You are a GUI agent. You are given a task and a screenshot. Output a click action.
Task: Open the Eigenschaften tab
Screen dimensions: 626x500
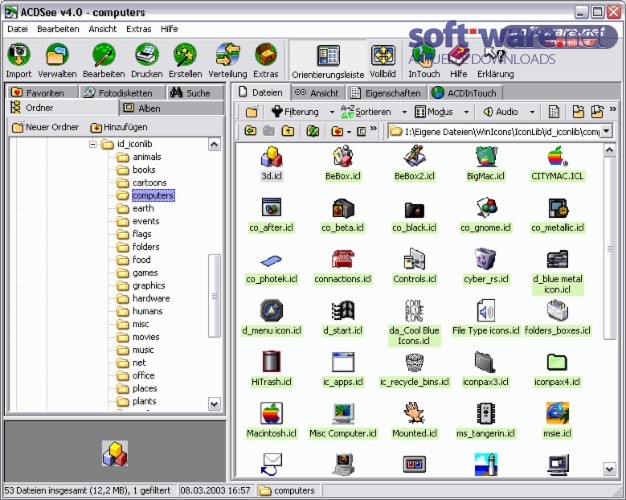[x=386, y=93]
